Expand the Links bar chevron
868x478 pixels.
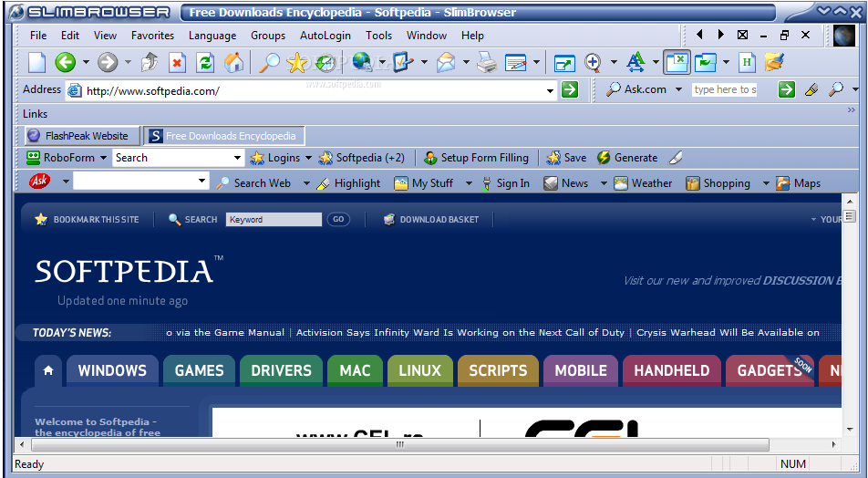(852, 110)
